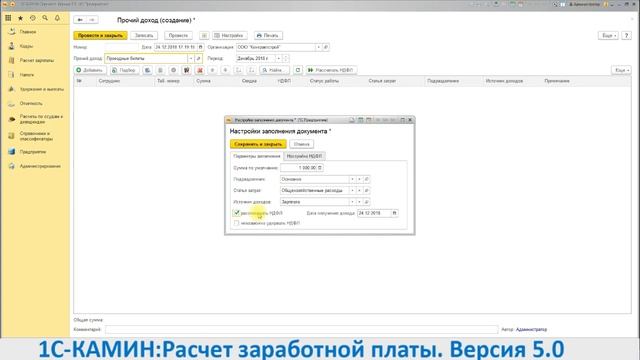Open Расчет зарплаты section
Viewport: 640px width, 360px height.
click(x=37, y=60)
